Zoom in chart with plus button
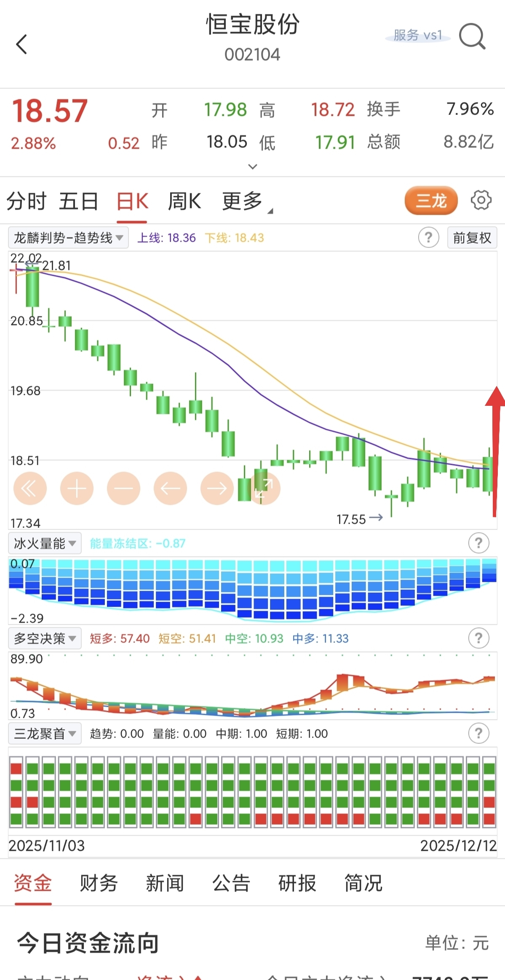This screenshot has width=505, height=980. tap(77, 488)
